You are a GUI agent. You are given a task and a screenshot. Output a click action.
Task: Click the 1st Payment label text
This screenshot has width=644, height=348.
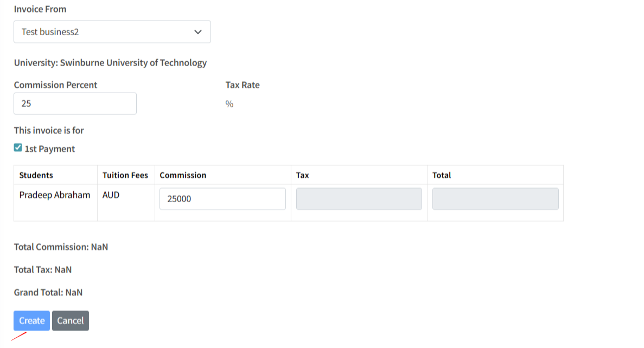pyautogui.click(x=50, y=149)
